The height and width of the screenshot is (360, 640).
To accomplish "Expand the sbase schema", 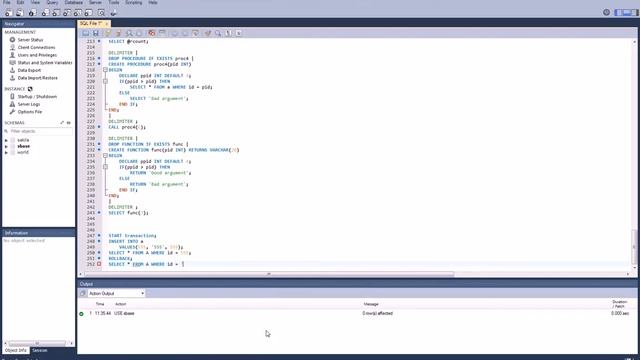I will (x=6, y=146).
